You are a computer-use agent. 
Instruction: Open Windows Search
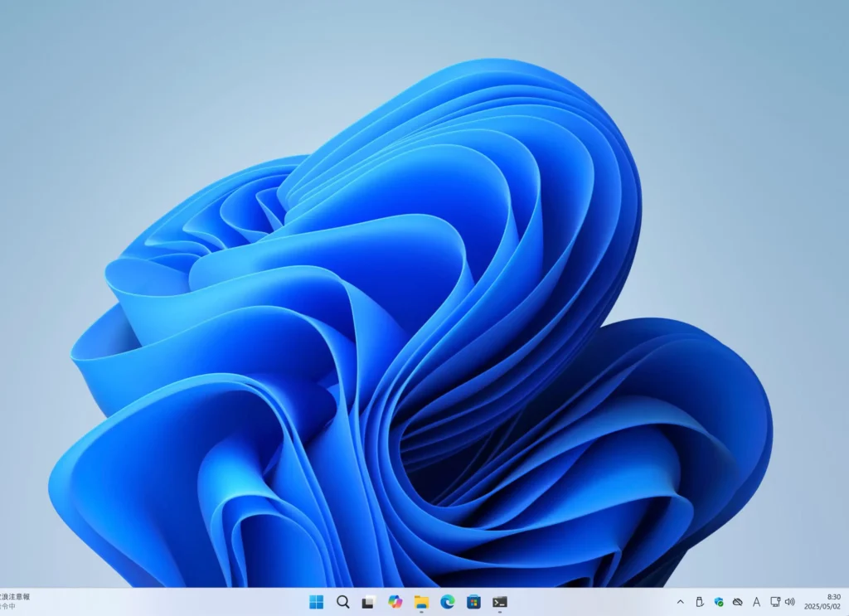point(342,604)
